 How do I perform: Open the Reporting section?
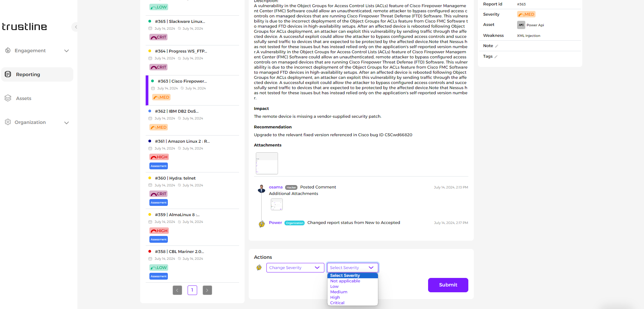pos(28,74)
